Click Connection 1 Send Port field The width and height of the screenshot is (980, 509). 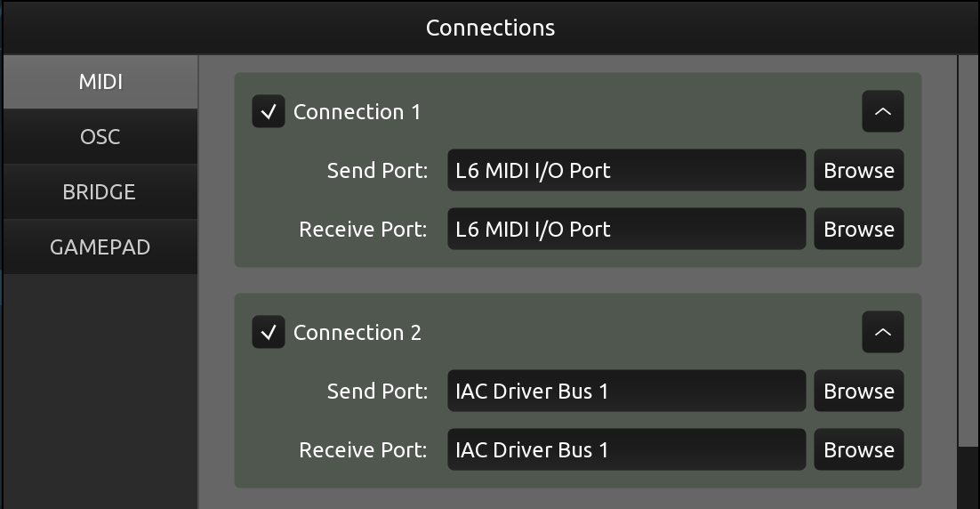pyautogui.click(x=626, y=170)
